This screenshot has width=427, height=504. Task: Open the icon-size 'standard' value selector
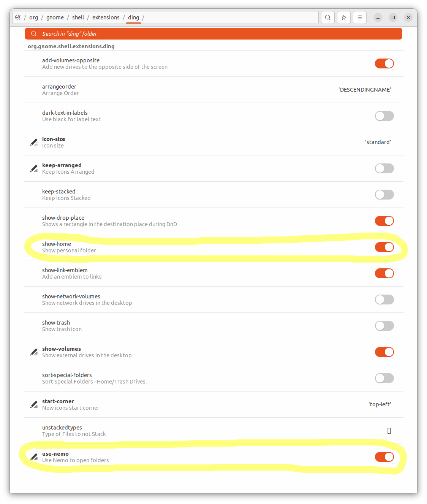tap(378, 142)
